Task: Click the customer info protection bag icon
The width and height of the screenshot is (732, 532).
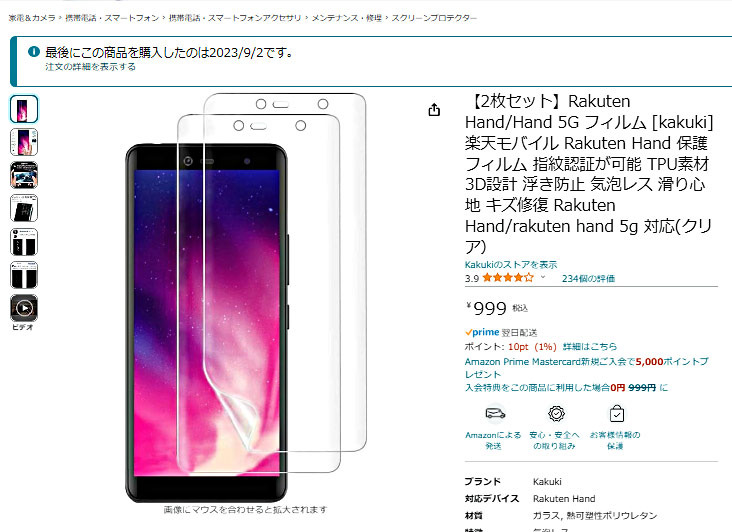Action: click(617, 413)
